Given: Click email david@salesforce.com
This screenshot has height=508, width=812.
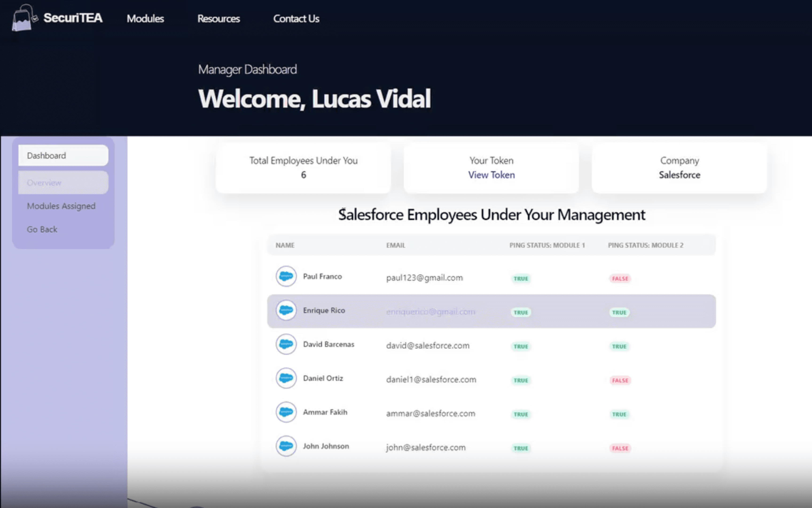Looking at the screenshot, I should [x=428, y=346].
